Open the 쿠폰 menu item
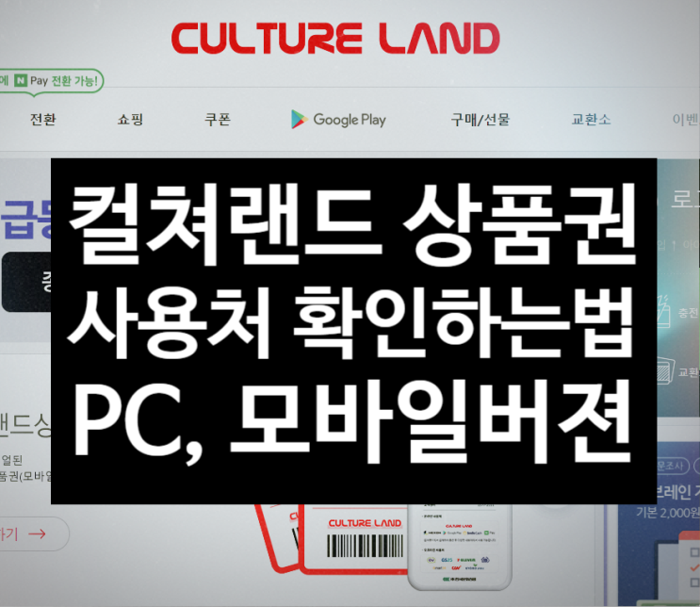The height and width of the screenshot is (607, 700). click(218, 120)
